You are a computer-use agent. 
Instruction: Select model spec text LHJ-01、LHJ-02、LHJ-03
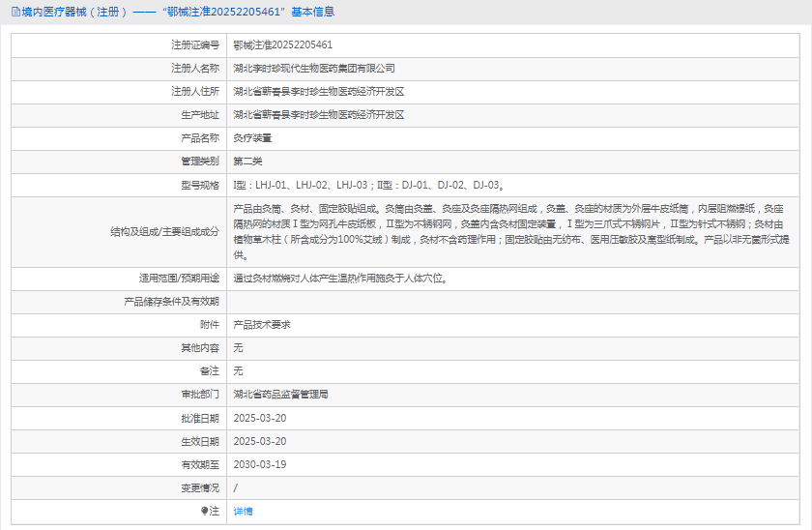tap(311, 185)
